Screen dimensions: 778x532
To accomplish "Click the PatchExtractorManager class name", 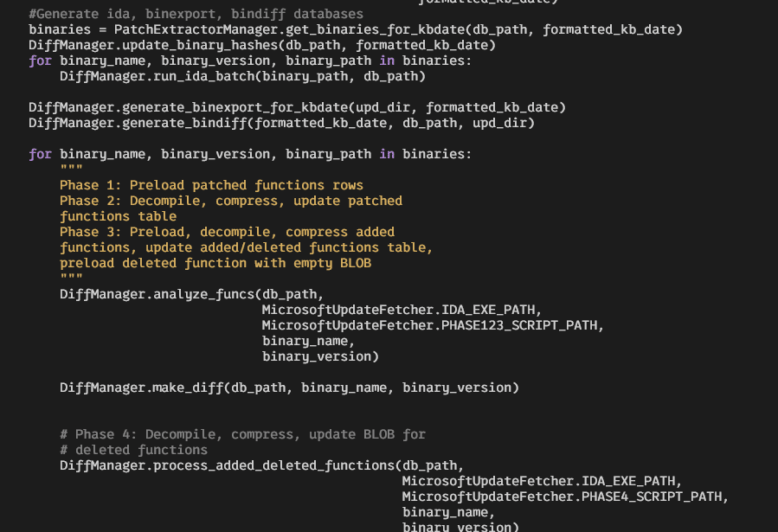I will (196, 29).
